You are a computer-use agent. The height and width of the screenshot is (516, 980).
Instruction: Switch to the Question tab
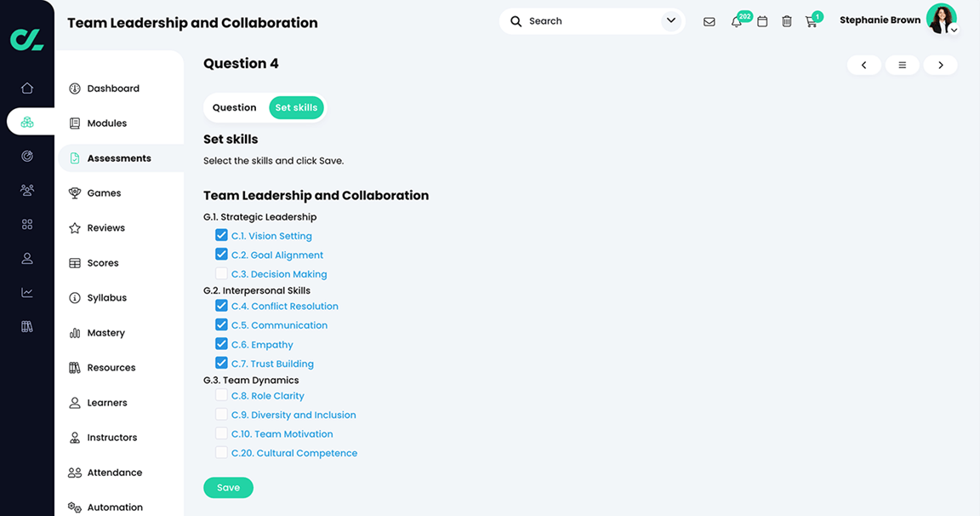click(234, 107)
